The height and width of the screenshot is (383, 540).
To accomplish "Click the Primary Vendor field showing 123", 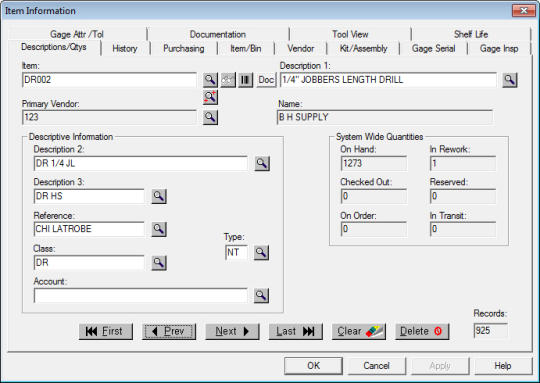I will (110, 117).
